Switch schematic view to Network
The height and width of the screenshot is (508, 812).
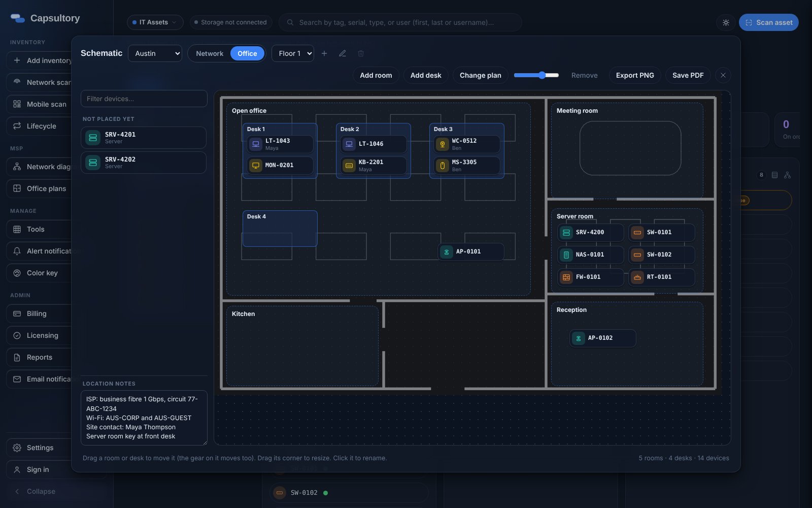tap(210, 53)
